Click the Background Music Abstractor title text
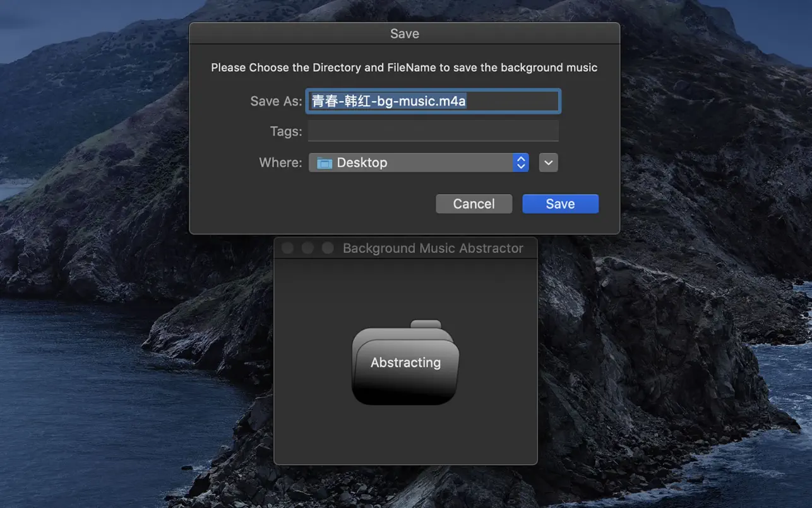812x508 pixels. [x=433, y=248]
